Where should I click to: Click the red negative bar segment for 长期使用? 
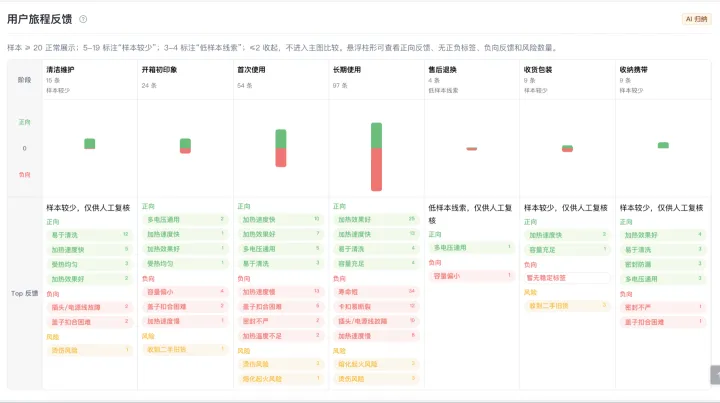click(376, 169)
